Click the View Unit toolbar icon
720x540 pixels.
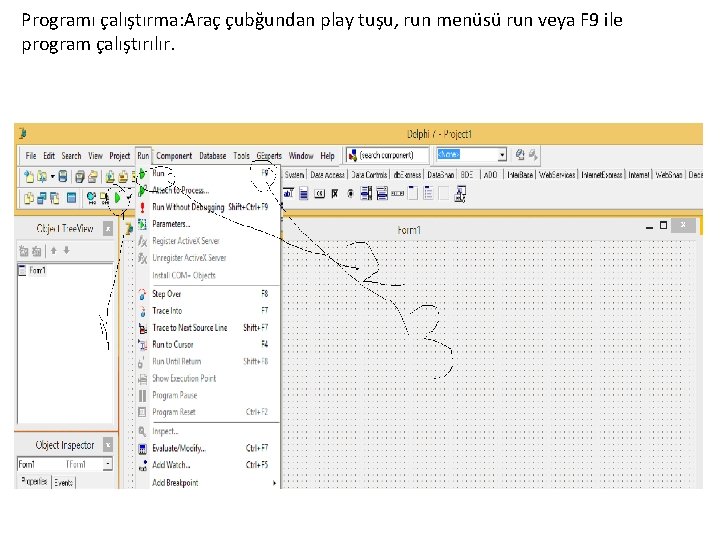coord(28,198)
